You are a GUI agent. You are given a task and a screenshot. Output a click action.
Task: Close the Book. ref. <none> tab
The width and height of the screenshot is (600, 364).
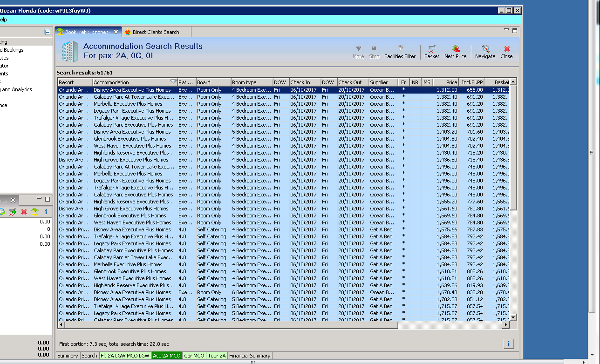(x=116, y=32)
